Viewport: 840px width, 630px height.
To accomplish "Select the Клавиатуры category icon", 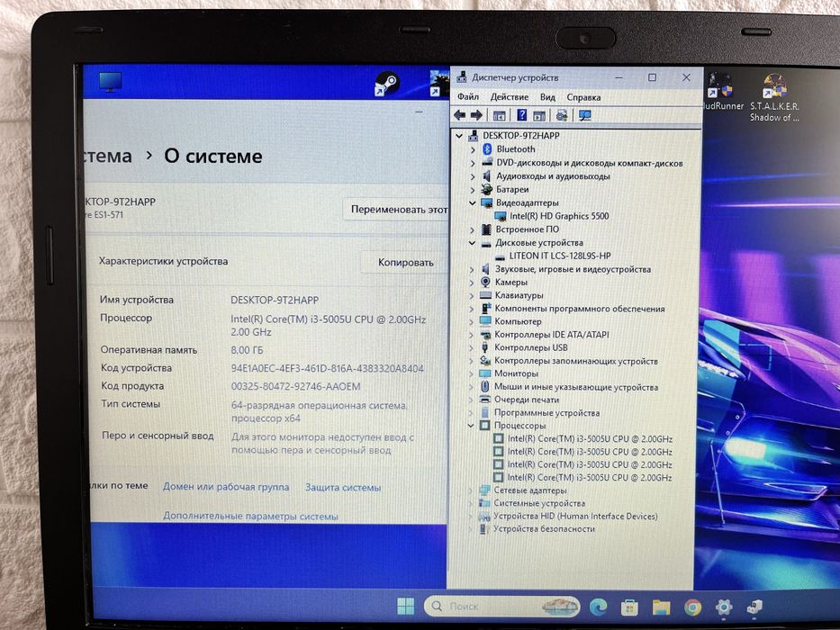I will (486, 295).
